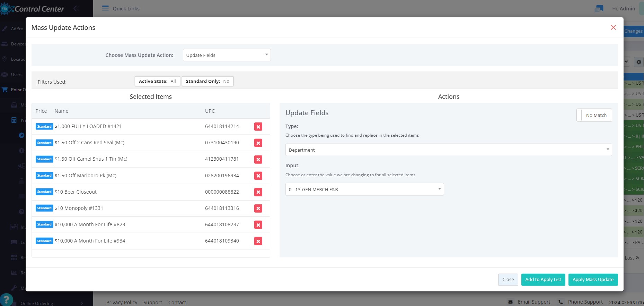Open the Privacy Policy footer link
Screen dimensions: 644x306
tap(122, 303)
